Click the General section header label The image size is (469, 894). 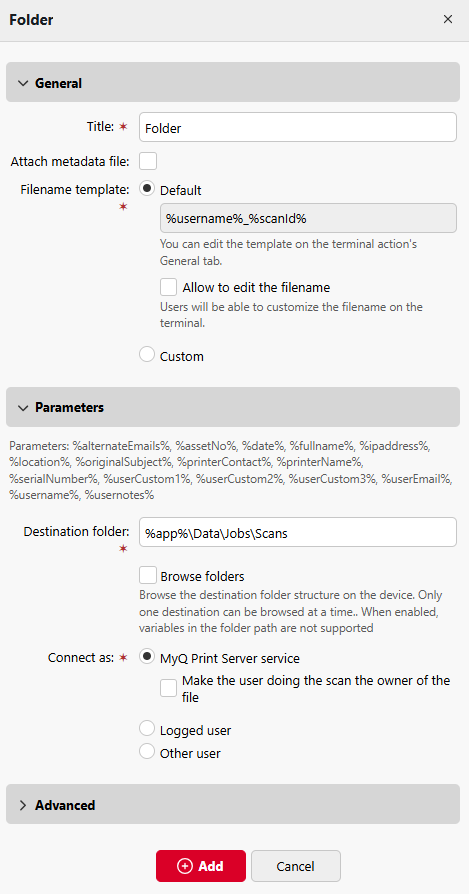59,83
